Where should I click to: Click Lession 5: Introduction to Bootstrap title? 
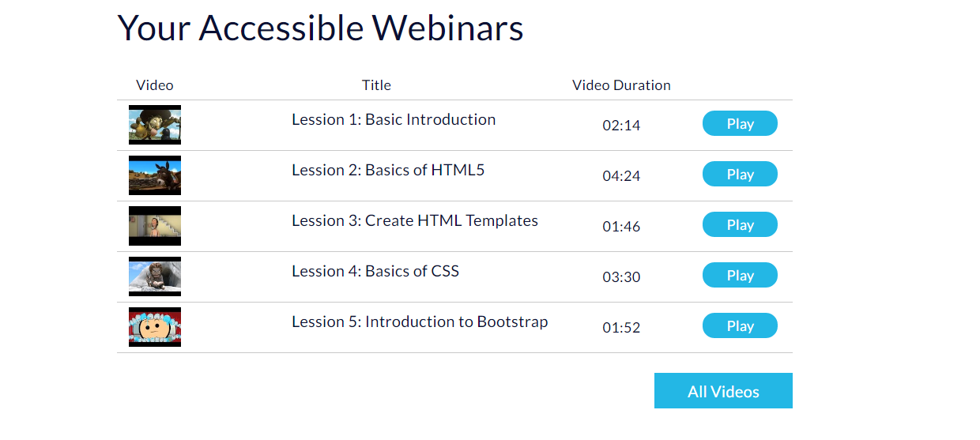pyautogui.click(x=420, y=322)
